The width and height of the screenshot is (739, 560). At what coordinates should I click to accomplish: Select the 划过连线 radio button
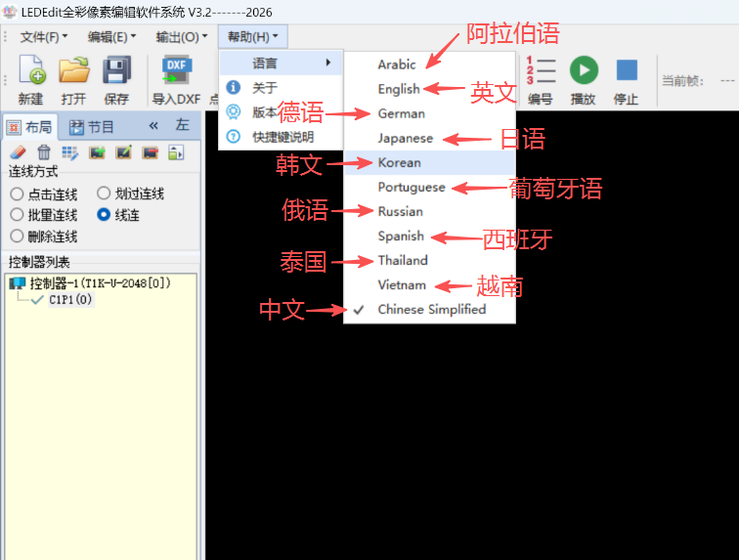(104, 194)
